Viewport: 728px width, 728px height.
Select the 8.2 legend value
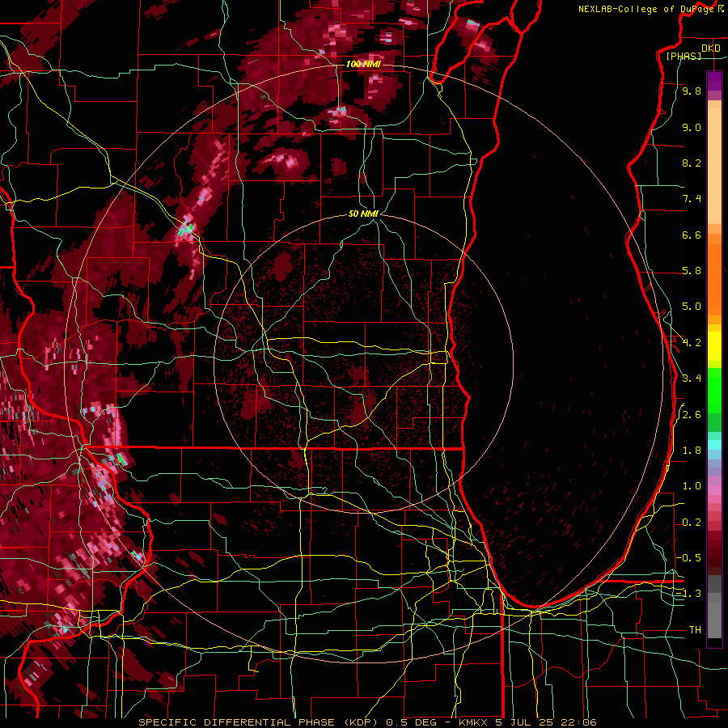click(692, 163)
